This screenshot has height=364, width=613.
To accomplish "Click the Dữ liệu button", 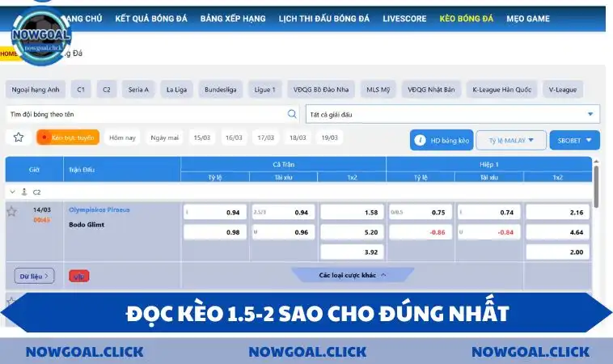I will tap(35, 276).
